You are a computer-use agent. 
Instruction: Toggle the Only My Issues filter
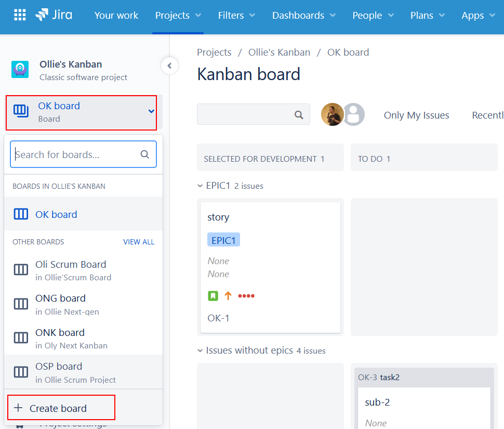(x=416, y=115)
